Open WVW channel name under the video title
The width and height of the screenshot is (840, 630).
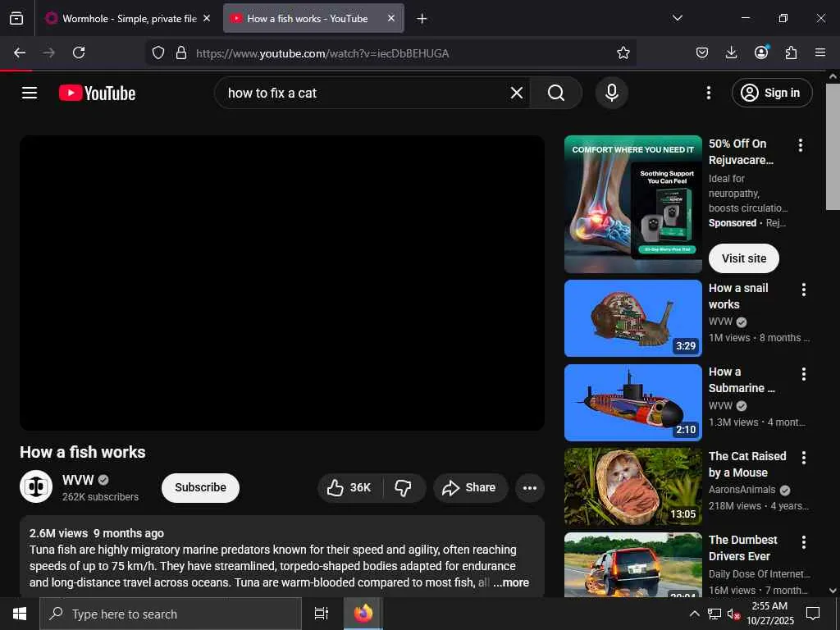click(78, 480)
